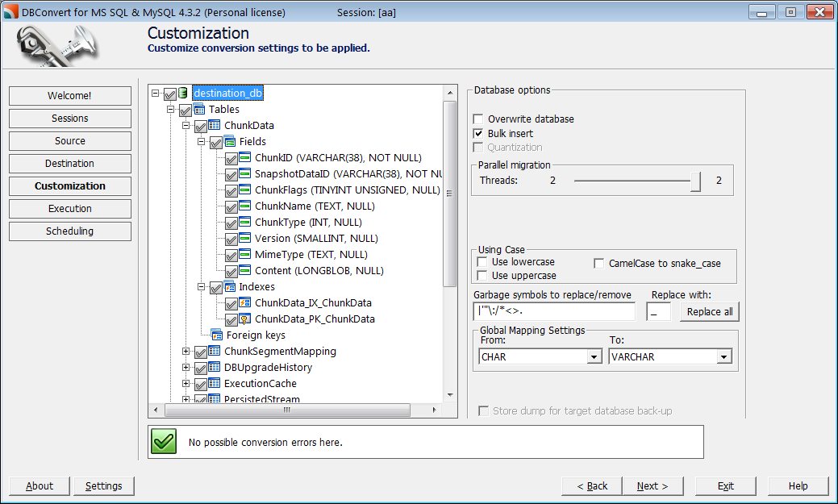Screen dimensions: 838x504
Task: Open the Settings dialog
Action: 104,485
